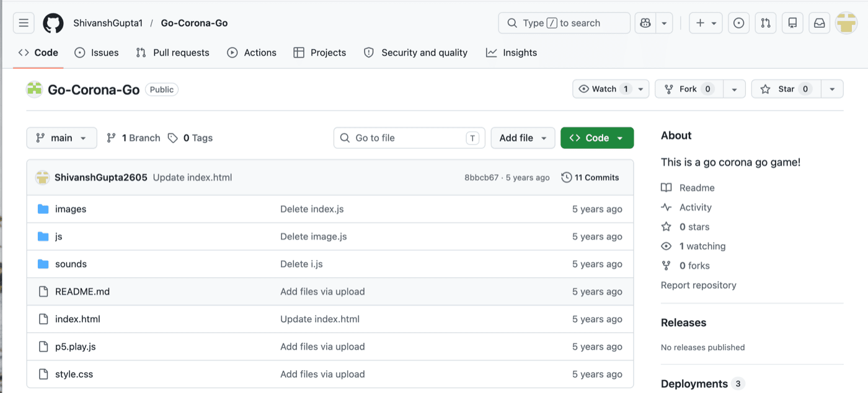Open the Releases heading link
Viewport: 868px width, 393px height.
[683, 323]
